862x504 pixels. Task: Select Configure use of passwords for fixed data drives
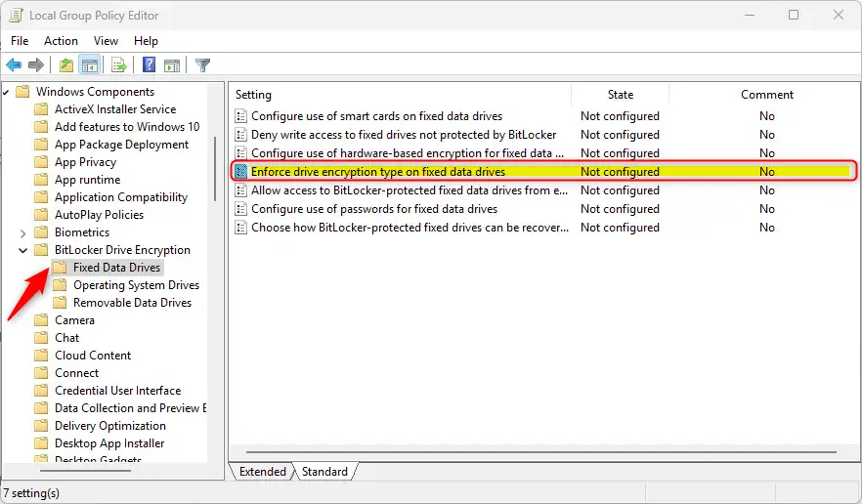[374, 209]
